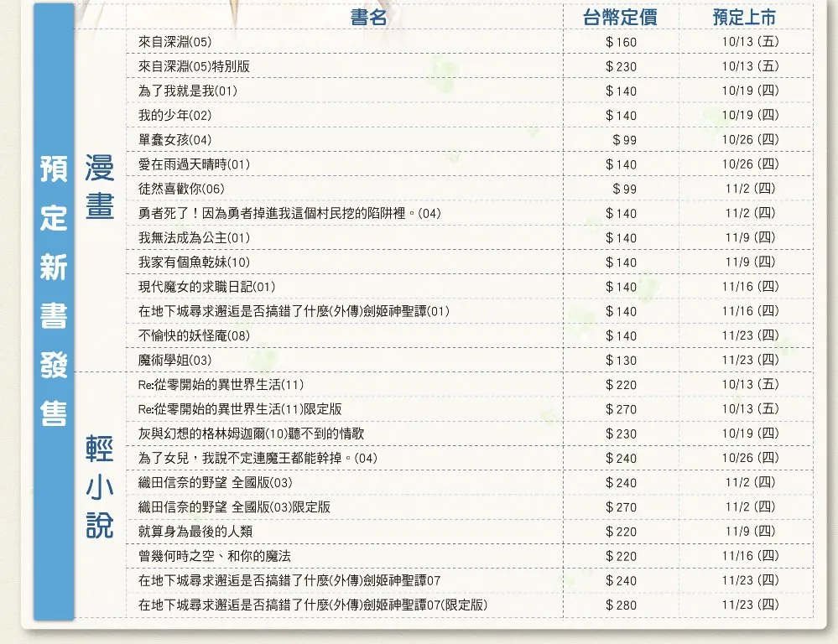Select the $240 price of 劍姬神聖譚07
This screenshot has height=644, width=838.
(x=621, y=580)
